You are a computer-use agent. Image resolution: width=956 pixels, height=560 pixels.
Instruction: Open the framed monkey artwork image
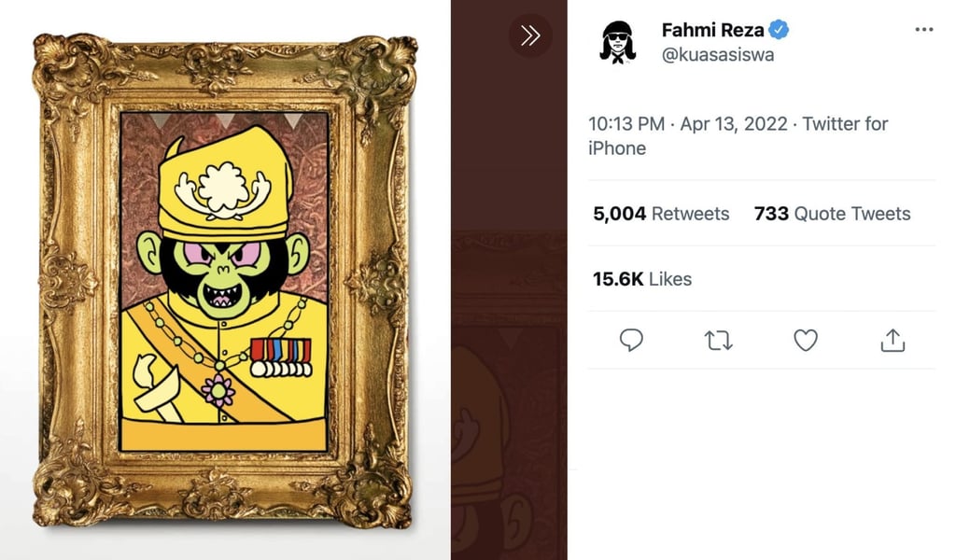click(222, 278)
